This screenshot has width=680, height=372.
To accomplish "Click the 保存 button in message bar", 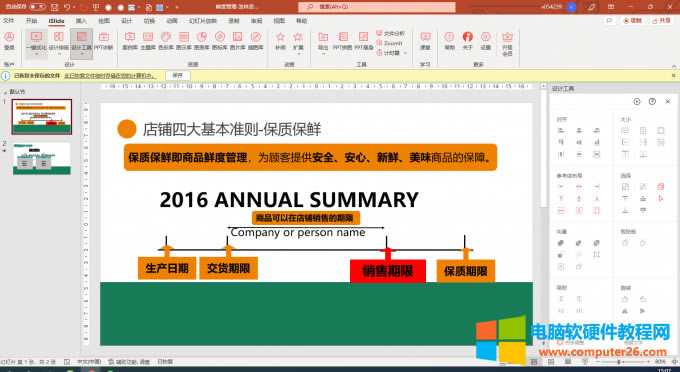I will (x=178, y=75).
